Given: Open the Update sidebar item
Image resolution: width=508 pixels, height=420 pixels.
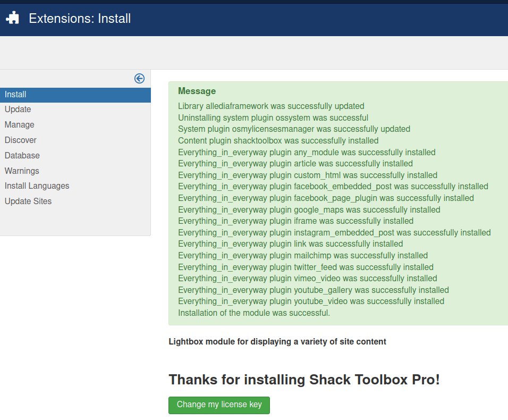Looking at the screenshot, I should (x=18, y=110).
